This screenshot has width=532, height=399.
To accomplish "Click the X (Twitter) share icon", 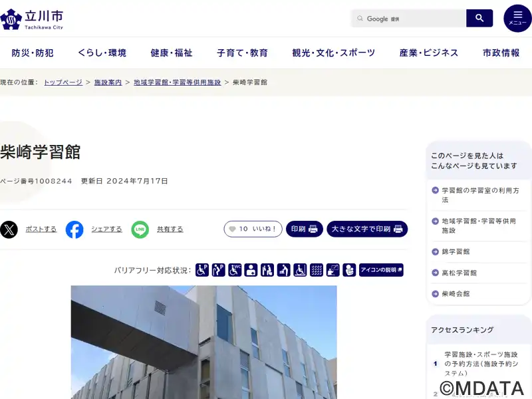I will coord(9,229).
